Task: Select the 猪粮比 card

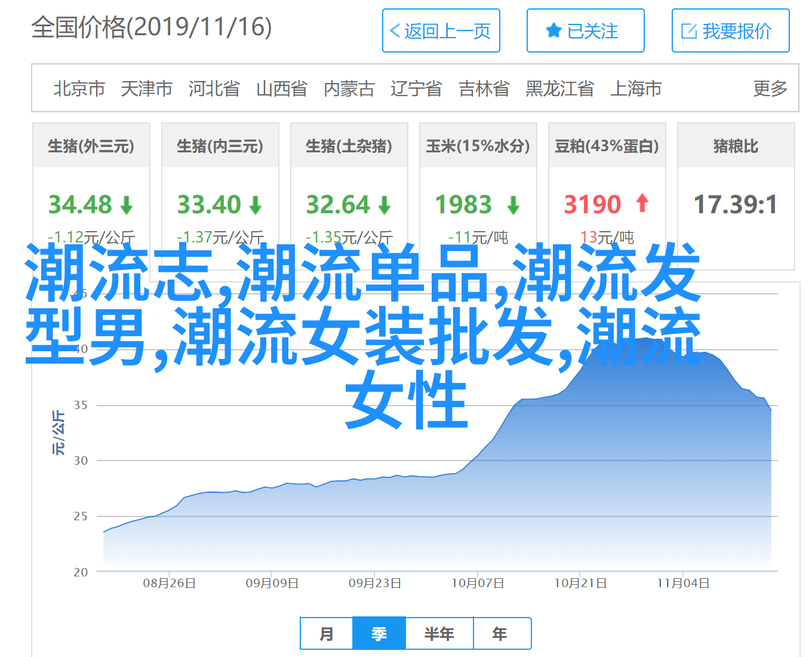Action: pyautogui.click(x=736, y=146)
